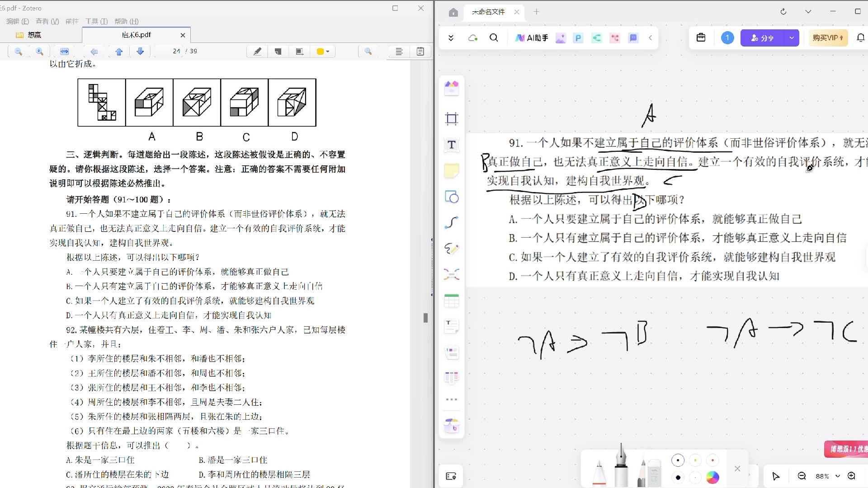
Task: Choose the eraser in drawing tray
Action: point(654,472)
